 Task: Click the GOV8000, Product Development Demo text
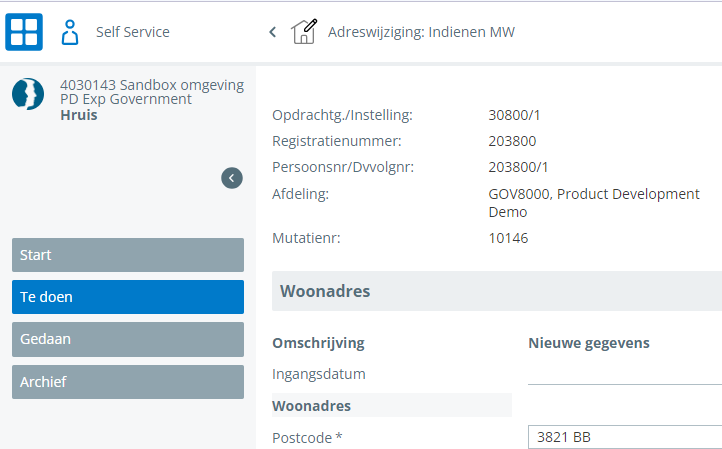click(x=594, y=203)
